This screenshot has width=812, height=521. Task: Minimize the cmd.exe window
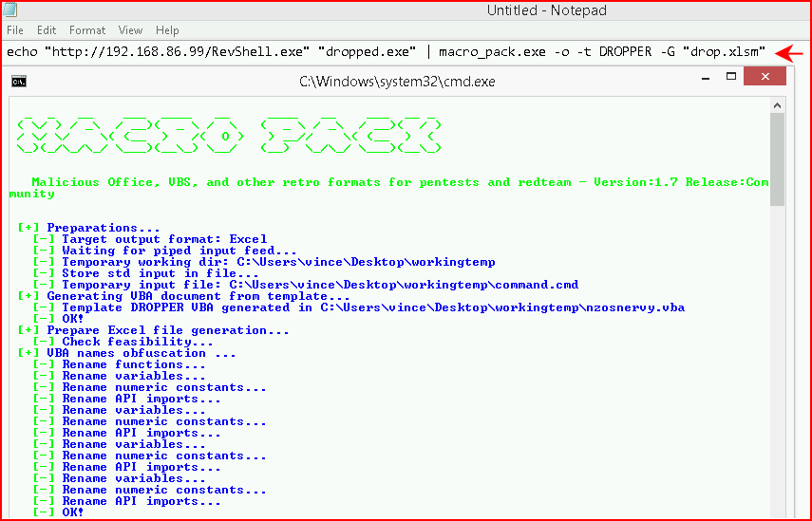706,78
